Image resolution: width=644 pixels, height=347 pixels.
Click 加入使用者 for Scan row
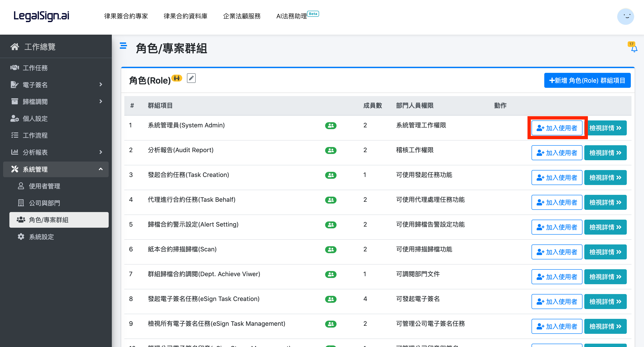pyautogui.click(x=557, y=252)
